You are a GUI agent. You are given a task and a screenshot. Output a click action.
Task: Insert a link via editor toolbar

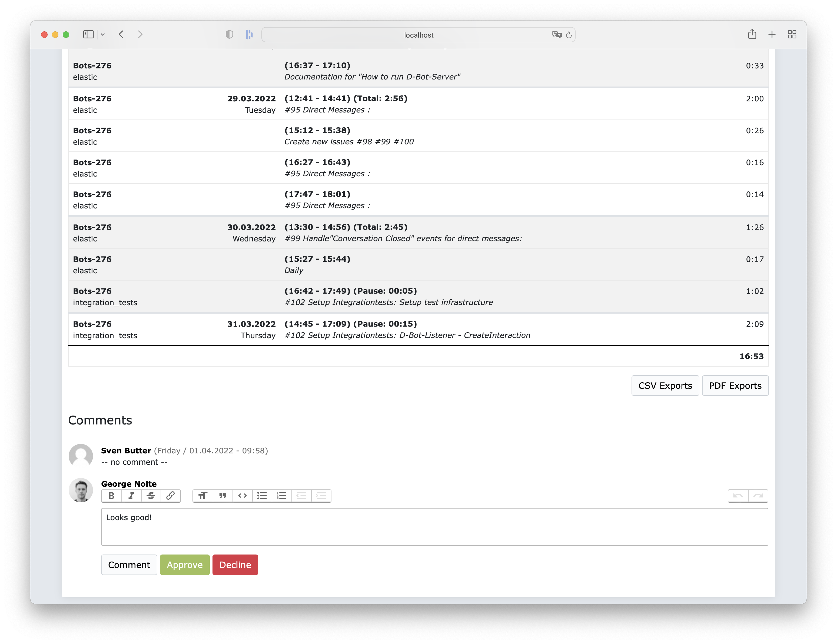pos(171,496)
